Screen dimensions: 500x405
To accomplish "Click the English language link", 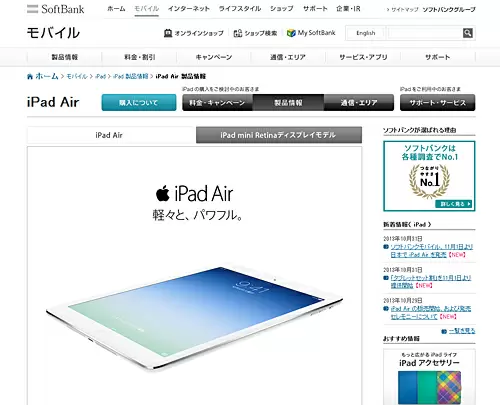I will [366, 33].
